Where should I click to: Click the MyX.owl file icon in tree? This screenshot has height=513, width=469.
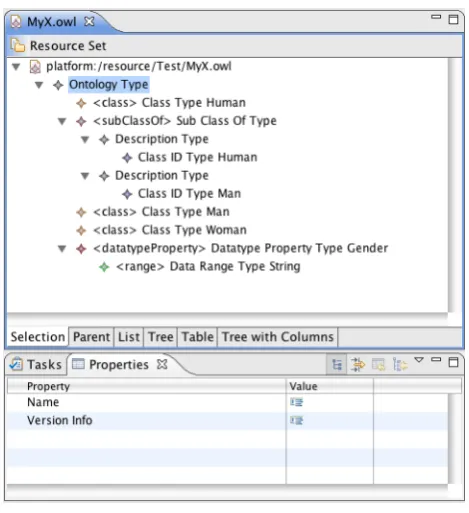point(35,67)
